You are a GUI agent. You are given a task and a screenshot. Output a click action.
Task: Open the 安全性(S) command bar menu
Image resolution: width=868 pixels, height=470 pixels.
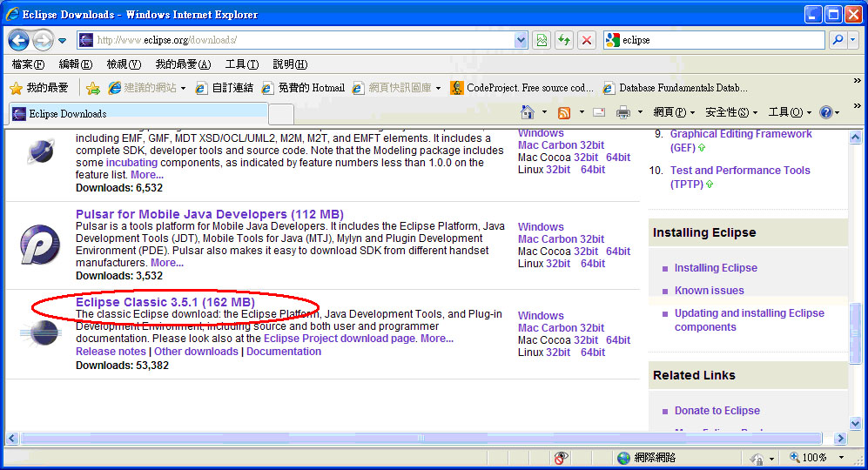point(731,112)
